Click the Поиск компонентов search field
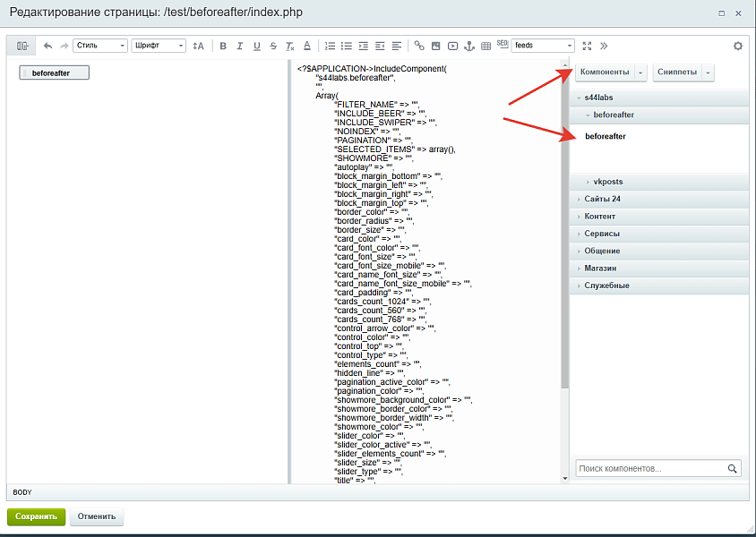 (x=649, y=468)
